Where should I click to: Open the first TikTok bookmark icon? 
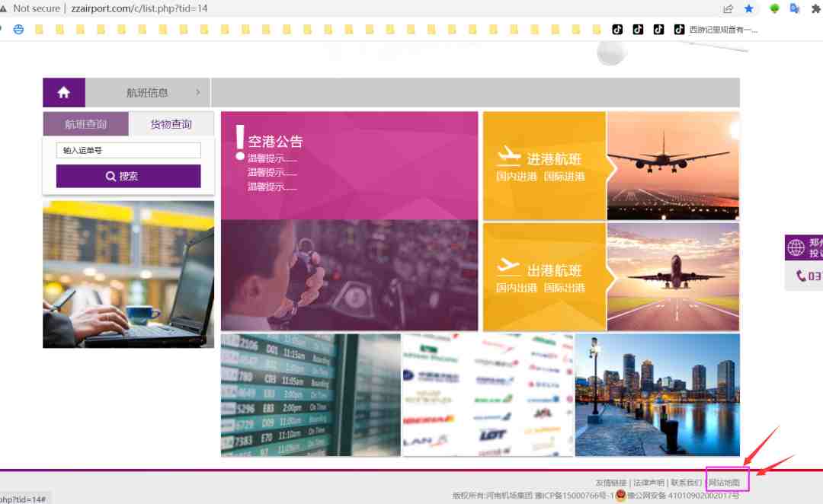pos(617,30)
